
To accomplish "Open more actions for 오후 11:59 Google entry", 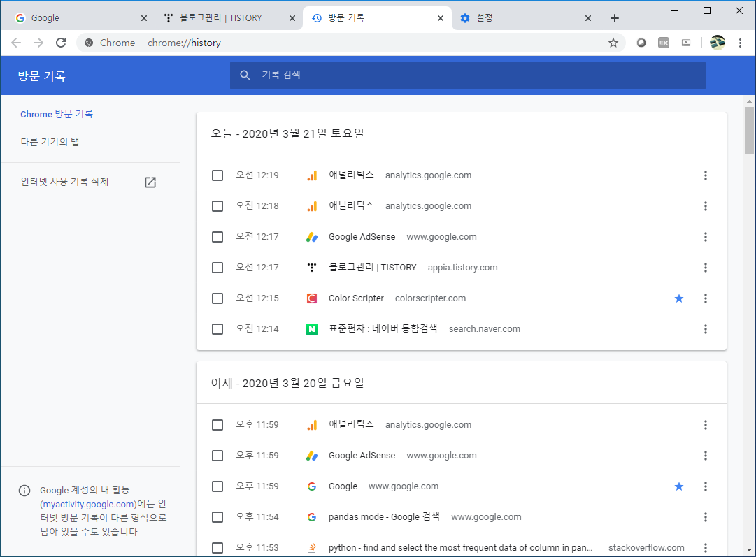I will point(706,486).
